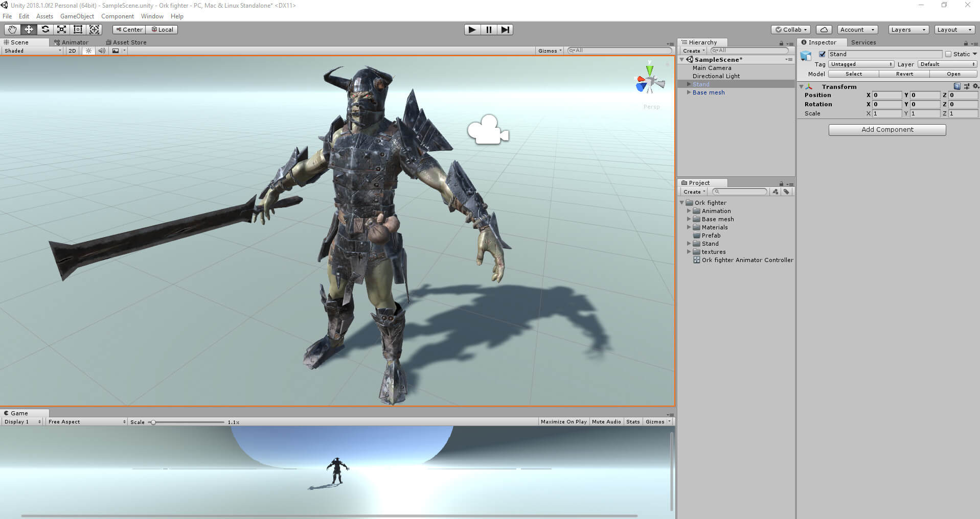Open the GameObject menu
Image resolution: width=980 pixels, height=519 pixels.
[77, 16]
